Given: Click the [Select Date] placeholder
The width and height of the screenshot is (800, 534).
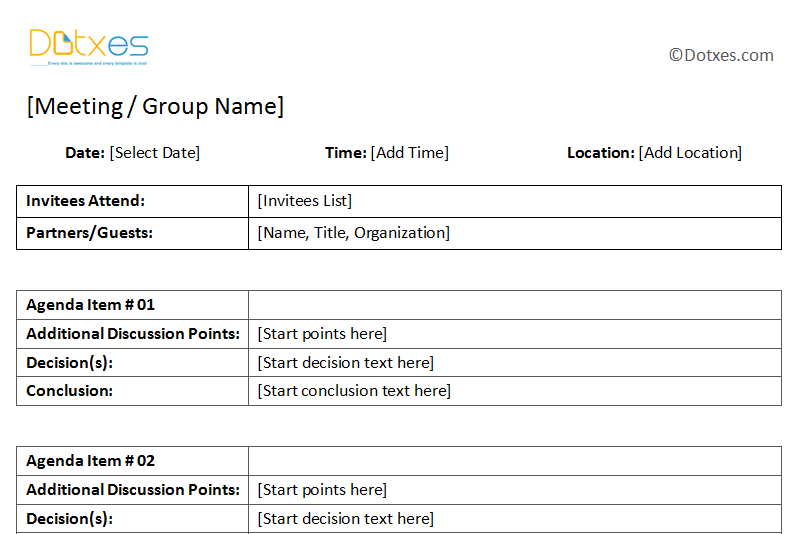Looking at the screenshot, I should (x=155, y=152).
